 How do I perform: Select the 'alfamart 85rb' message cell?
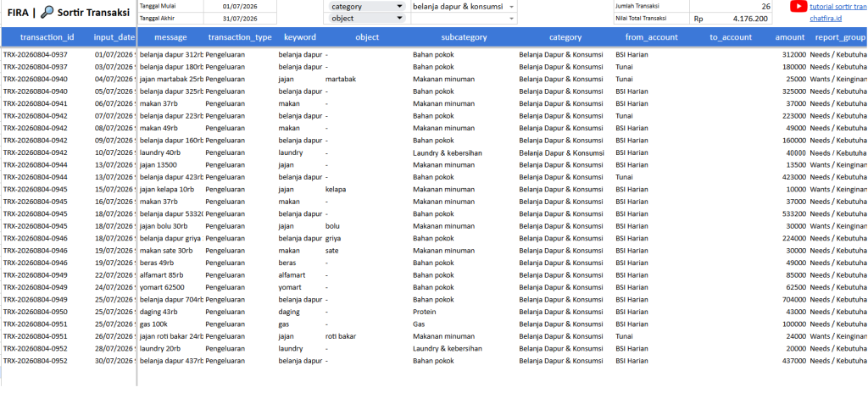tap(171, 275)
